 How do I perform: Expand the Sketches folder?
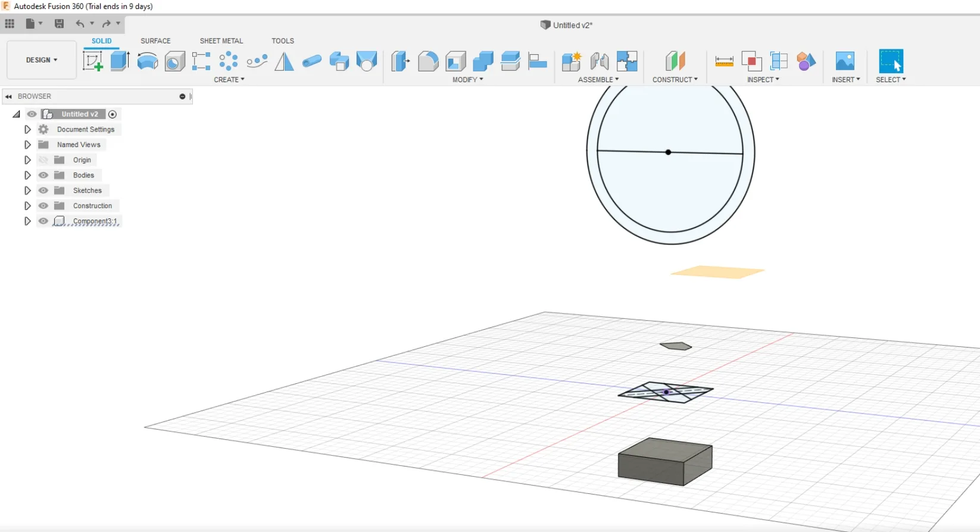(27, 190)
